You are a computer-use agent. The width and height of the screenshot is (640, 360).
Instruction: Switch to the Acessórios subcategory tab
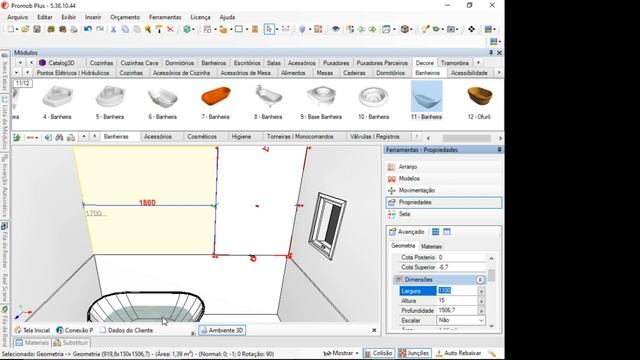[x=158, y=137]
